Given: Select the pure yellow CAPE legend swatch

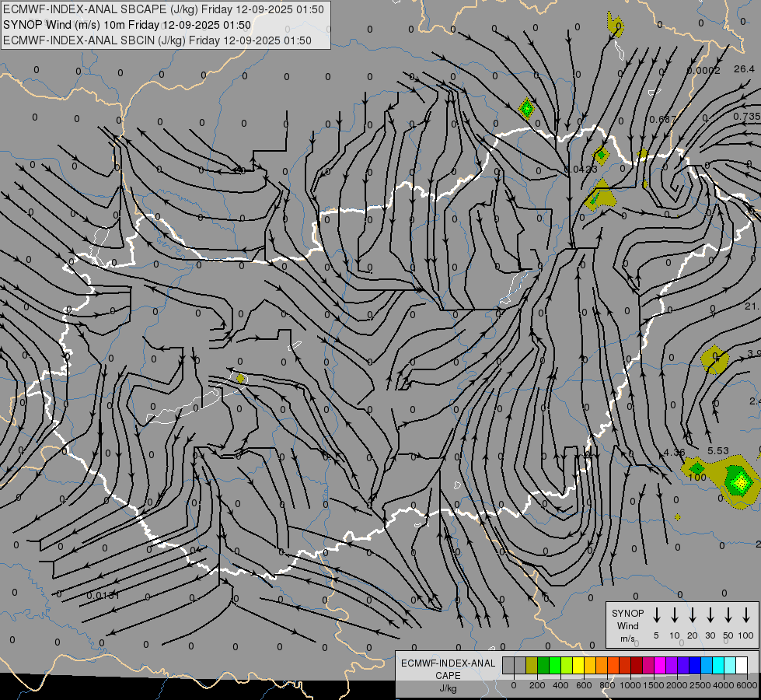Looking at the screenshot, I should point(578,665).
